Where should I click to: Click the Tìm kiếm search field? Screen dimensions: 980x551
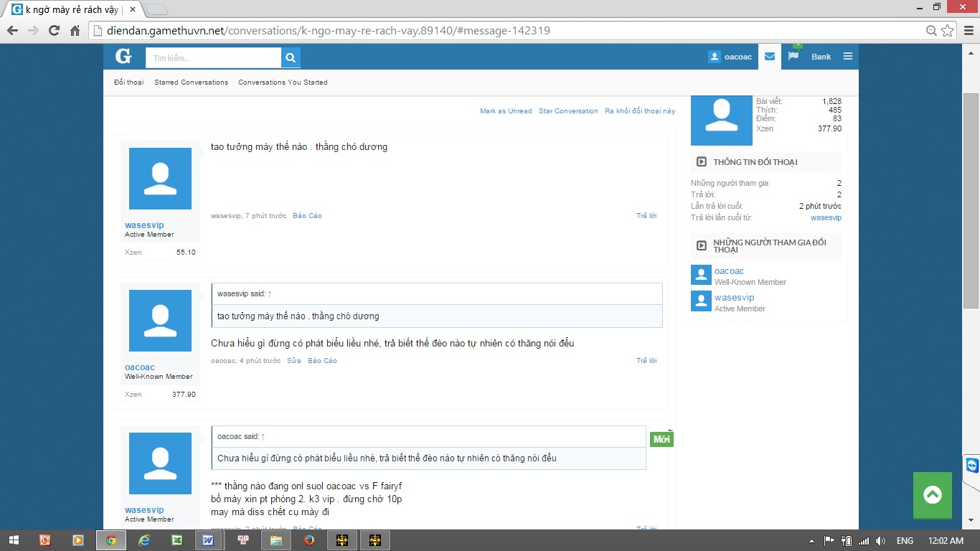pos(213,57)
